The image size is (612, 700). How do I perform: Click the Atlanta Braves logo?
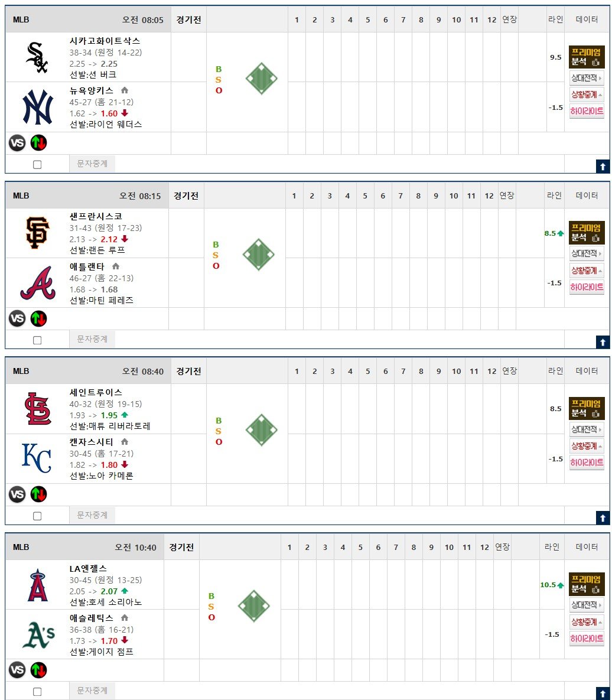coord(38,283)
